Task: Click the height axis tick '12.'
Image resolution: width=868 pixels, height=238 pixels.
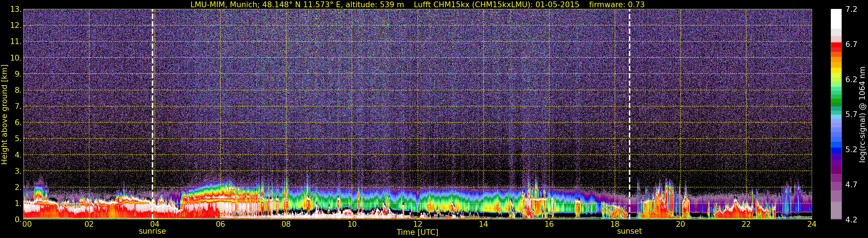Action: pos(16,25)
